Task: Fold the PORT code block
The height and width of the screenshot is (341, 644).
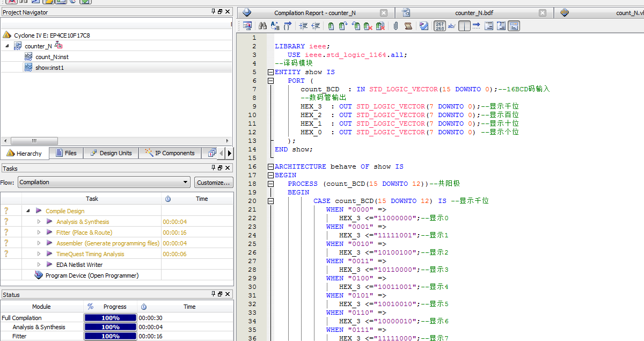Action: tap(270, 81)
